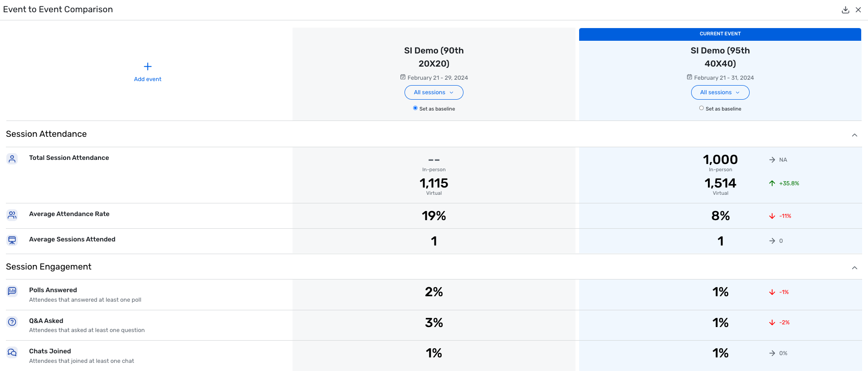The width and height of the screenshot is (868, 371).
Task: Click the Total Session Attendance person icon
Action: pos(12,159)
